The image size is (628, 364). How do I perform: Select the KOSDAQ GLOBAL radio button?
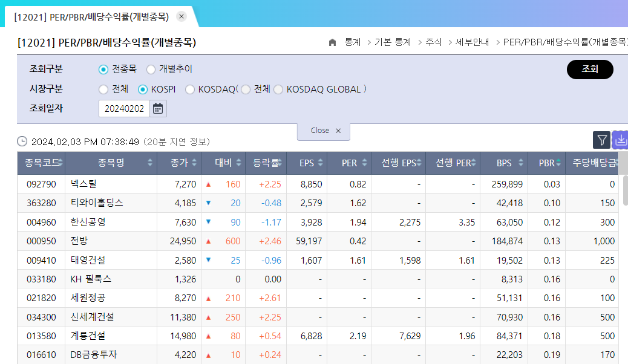coord(278,89)
